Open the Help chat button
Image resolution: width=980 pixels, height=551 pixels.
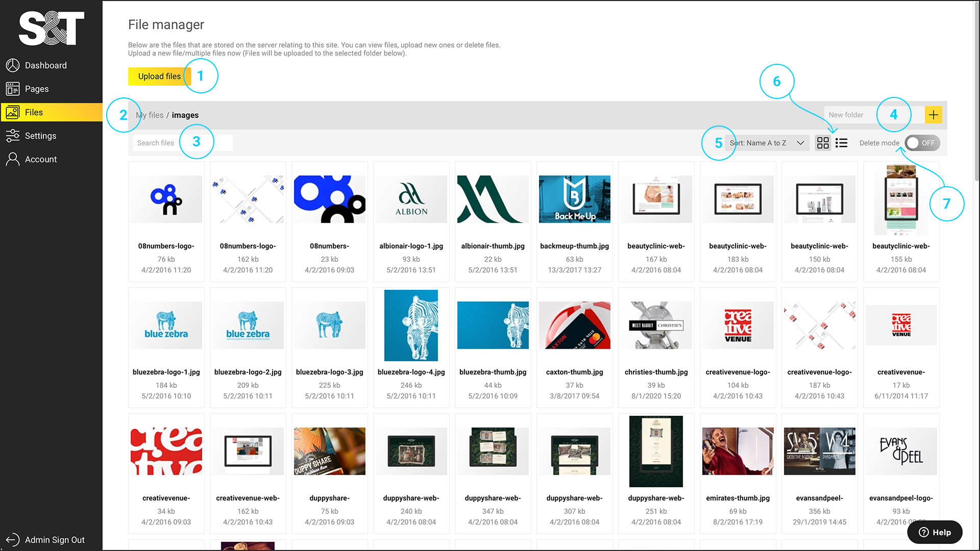click(x=935, y=532)
